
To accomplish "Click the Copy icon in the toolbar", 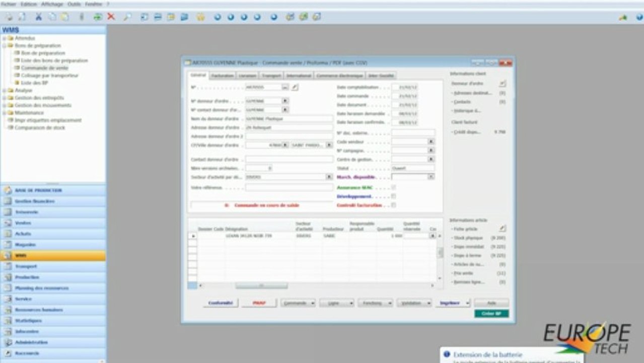I will click(52, 17).
